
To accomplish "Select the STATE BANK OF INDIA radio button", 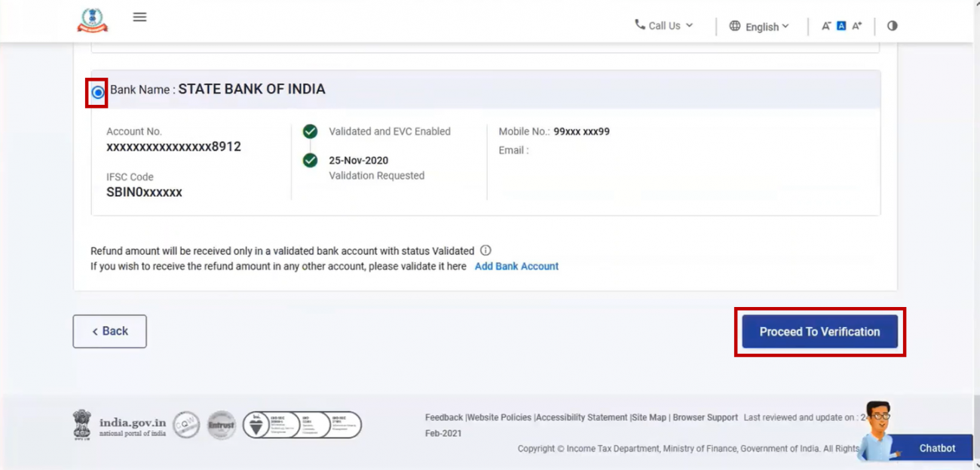I will click(x=96, y=93).
